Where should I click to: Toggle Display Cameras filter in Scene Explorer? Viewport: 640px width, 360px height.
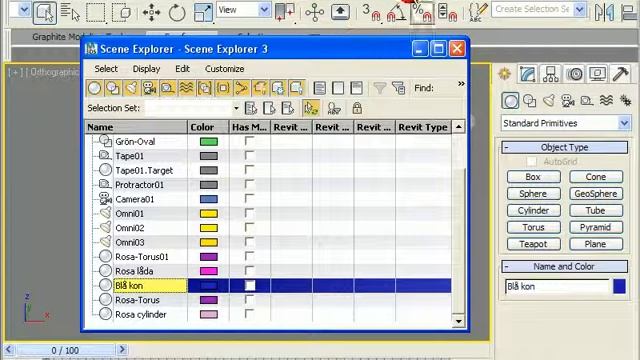149,88
